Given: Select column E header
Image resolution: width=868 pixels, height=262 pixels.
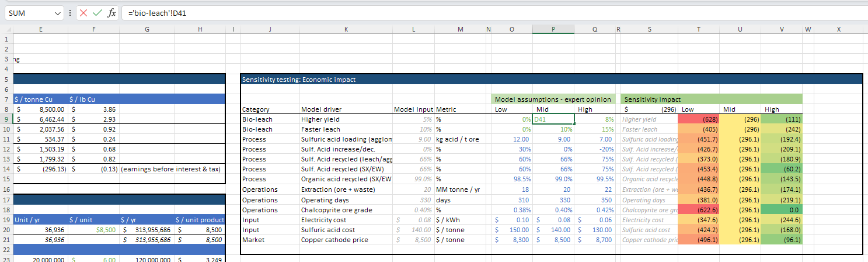Looking at the screenshot, I should (x=40, y=29).
